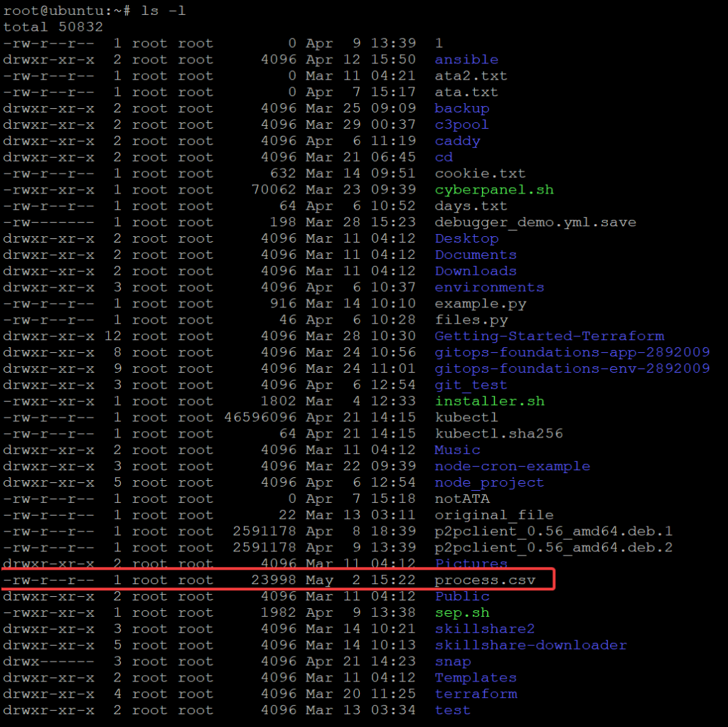Image resolution: width=728 pixels, height=727 pixels.
Task: Open the Desktop directory listing
Action: (466, 238)
